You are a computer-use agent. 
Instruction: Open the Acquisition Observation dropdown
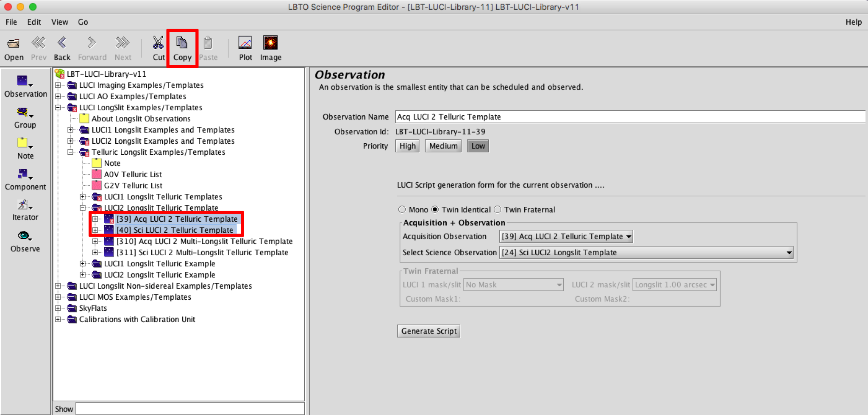(566, 236)
